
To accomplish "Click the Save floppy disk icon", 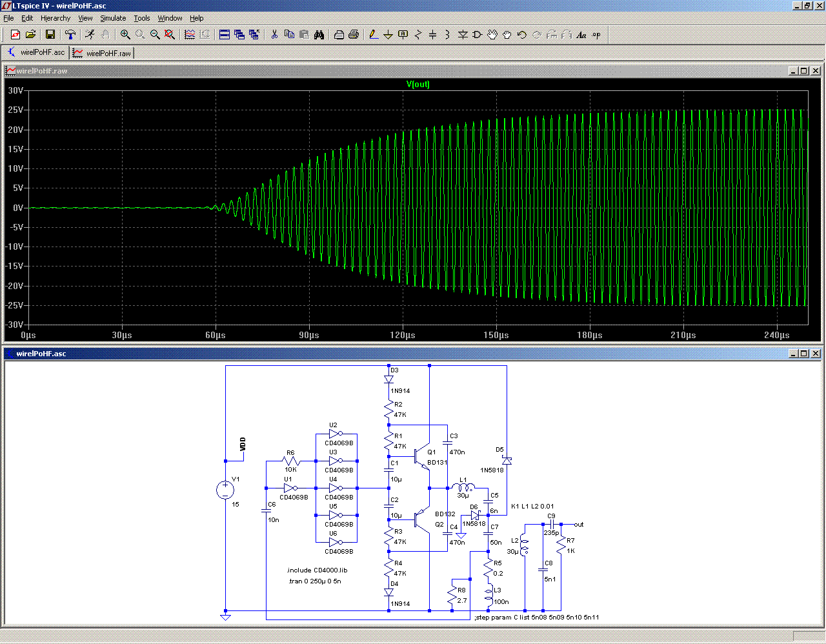I will [x=50, y=35].
